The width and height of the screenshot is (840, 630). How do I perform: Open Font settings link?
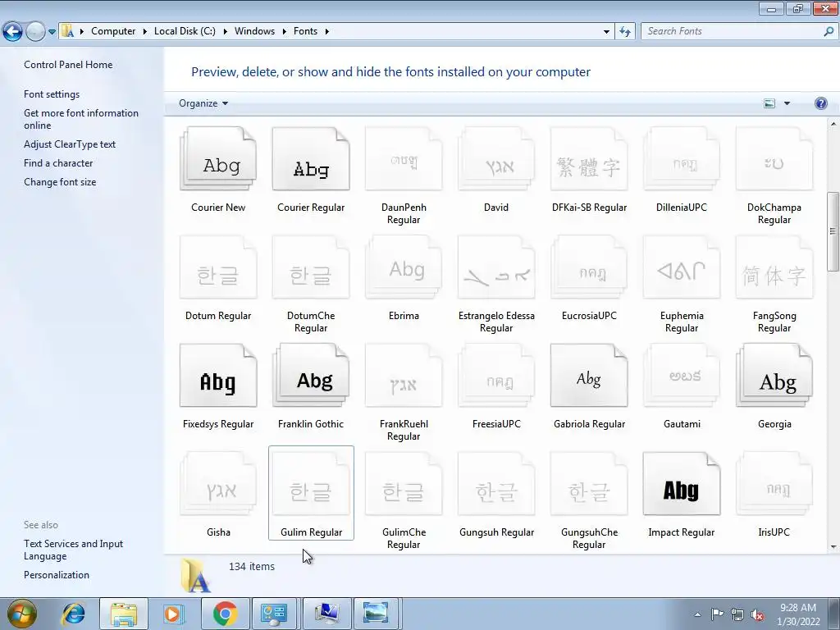coord(52,94)
